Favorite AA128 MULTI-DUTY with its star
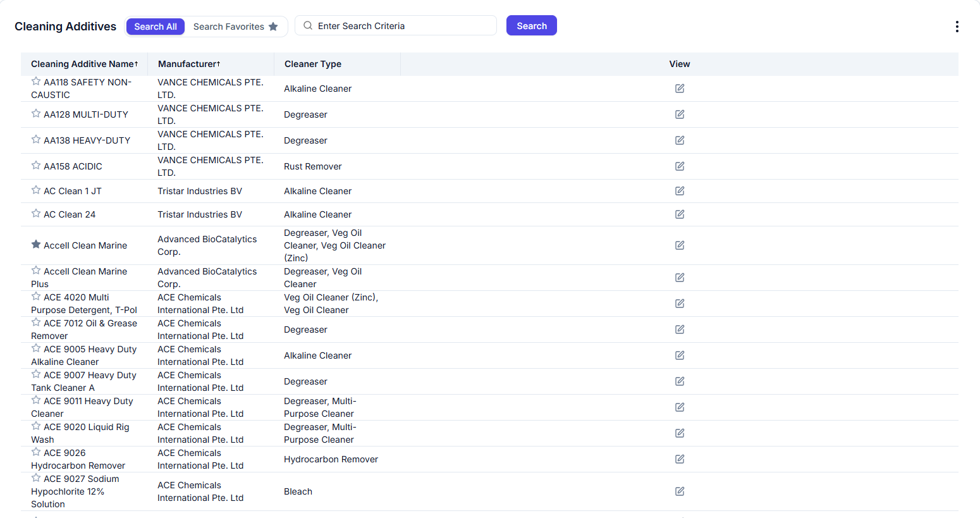 (x=36, y=114)
